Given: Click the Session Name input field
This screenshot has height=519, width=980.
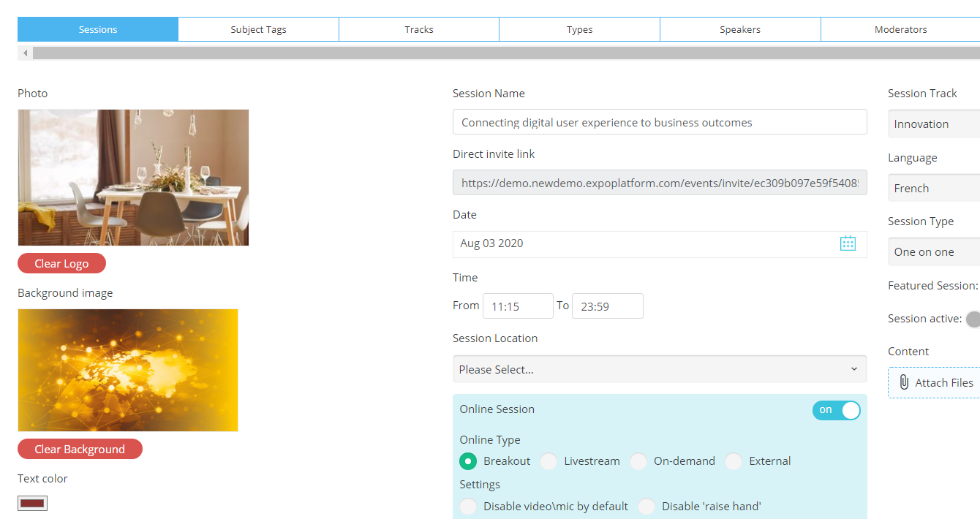Looking at the screenshot, I should [659, 123].
